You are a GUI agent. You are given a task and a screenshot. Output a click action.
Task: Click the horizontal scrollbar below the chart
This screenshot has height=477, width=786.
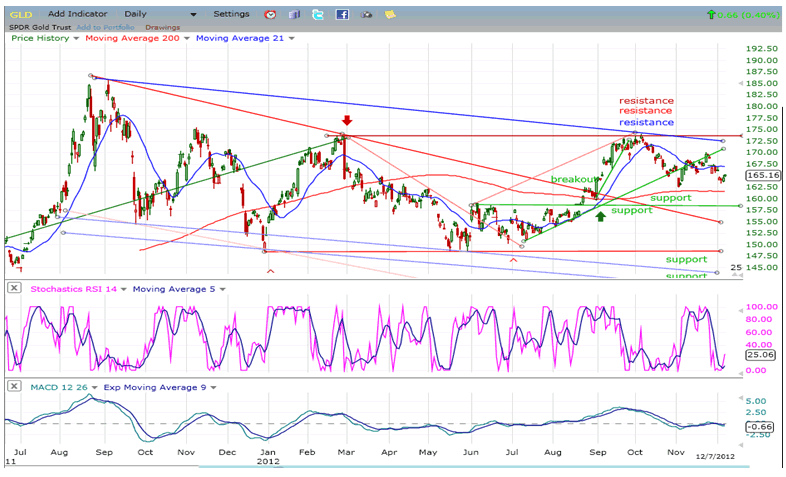(474, 466)
